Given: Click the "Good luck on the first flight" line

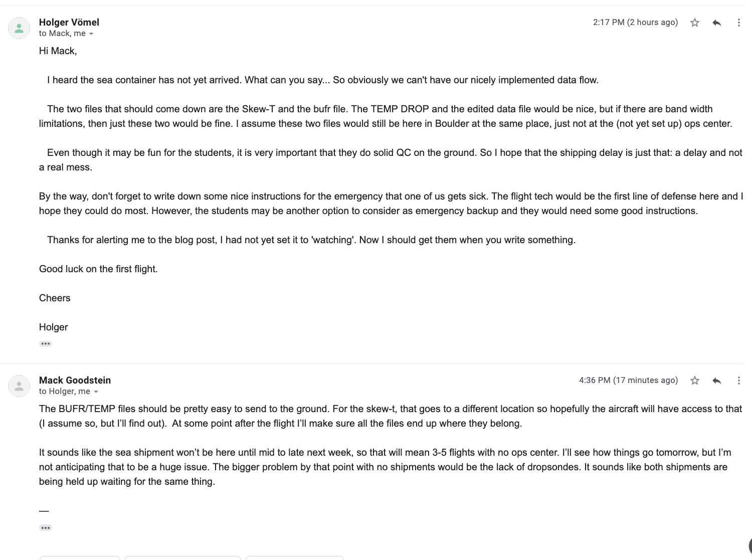Looking at the screenshot, I should point(98,269).
